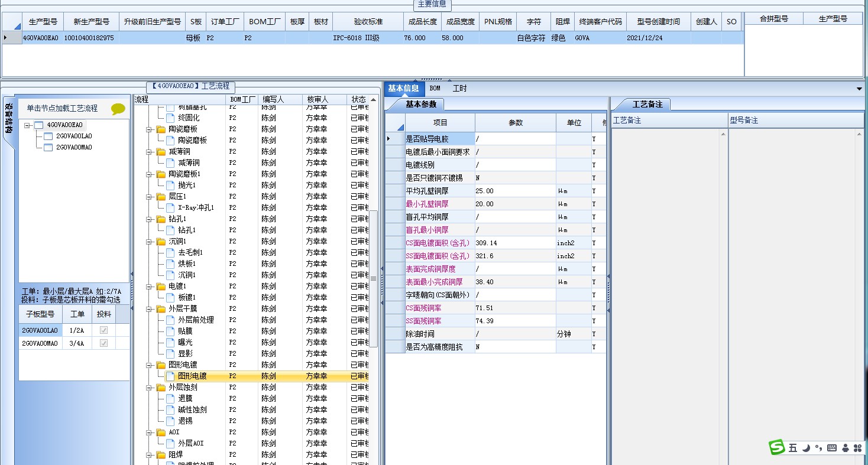Click the 2GOVA00MA0 node window icon
The image size is (868, 465).
pyautogui.click(x=48, y=148)
